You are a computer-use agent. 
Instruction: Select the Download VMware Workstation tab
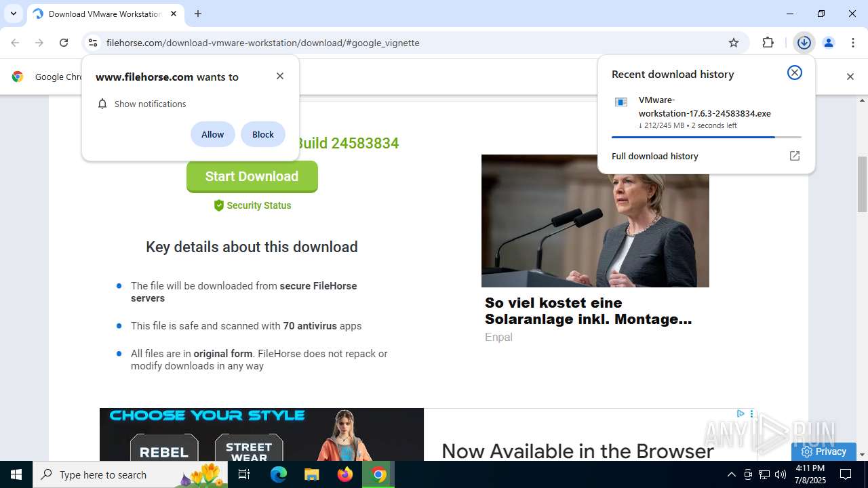pyautogui.click(x=105, y=14)
